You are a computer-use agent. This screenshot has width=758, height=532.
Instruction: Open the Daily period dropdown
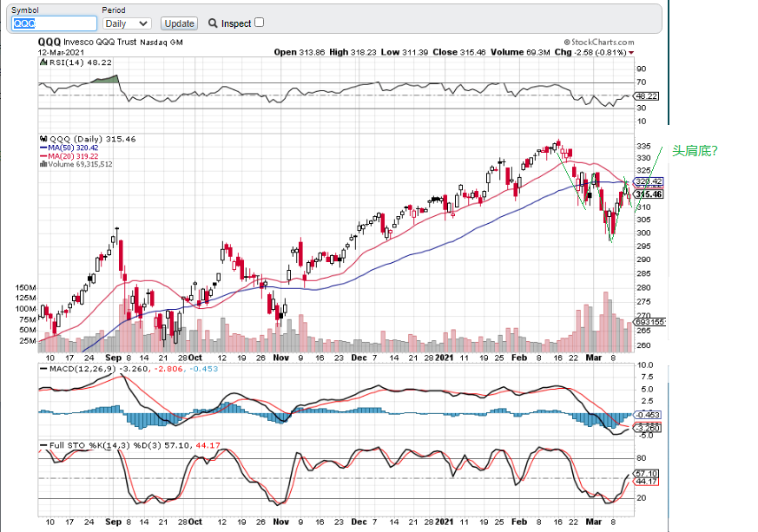click(127, 23)
